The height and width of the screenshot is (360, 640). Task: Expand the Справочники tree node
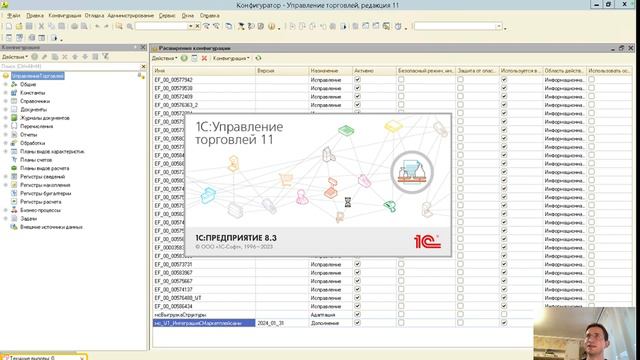(6, 101)
